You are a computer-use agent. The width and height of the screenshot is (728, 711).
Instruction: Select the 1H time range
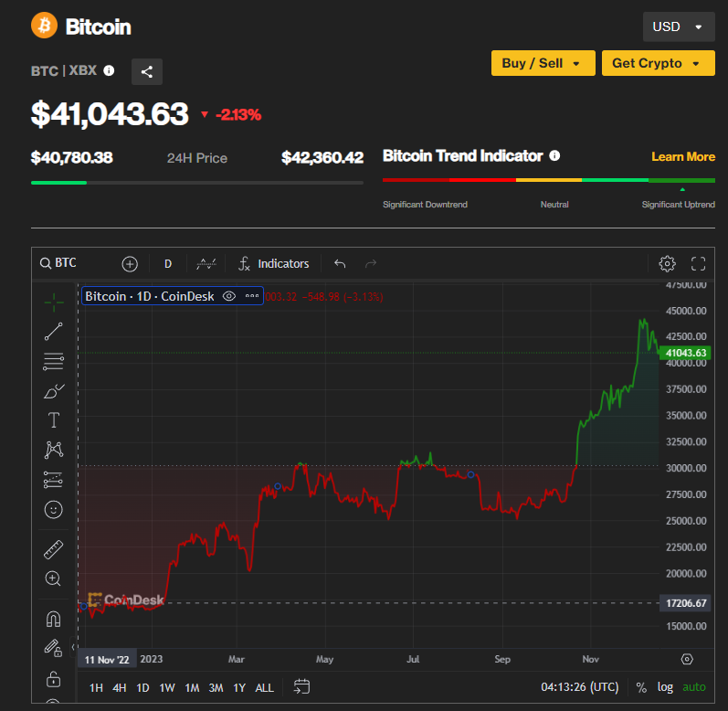pyautogui.click(x=96, y=688)
